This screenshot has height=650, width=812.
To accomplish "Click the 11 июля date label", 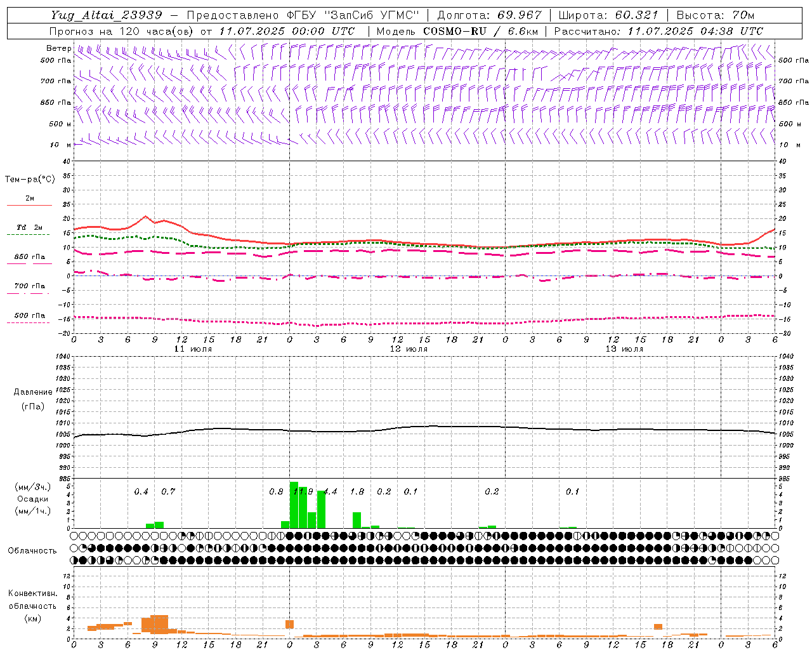I will (x=193, y=349).
